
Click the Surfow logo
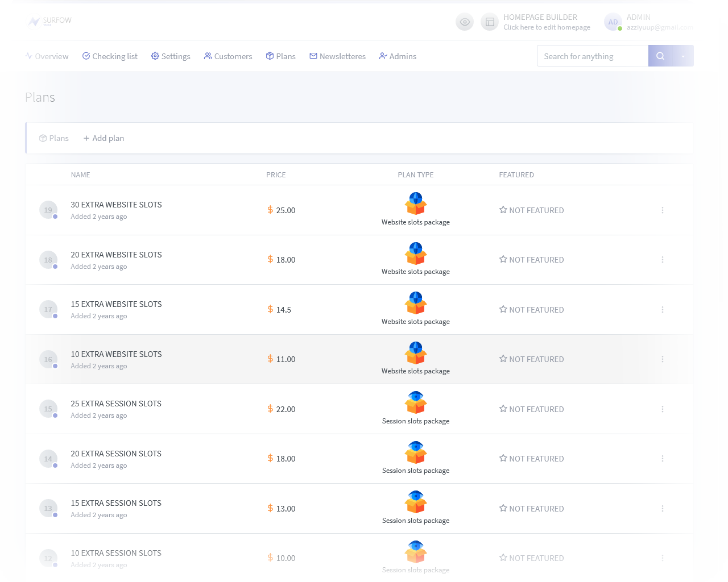pos(50,21)
